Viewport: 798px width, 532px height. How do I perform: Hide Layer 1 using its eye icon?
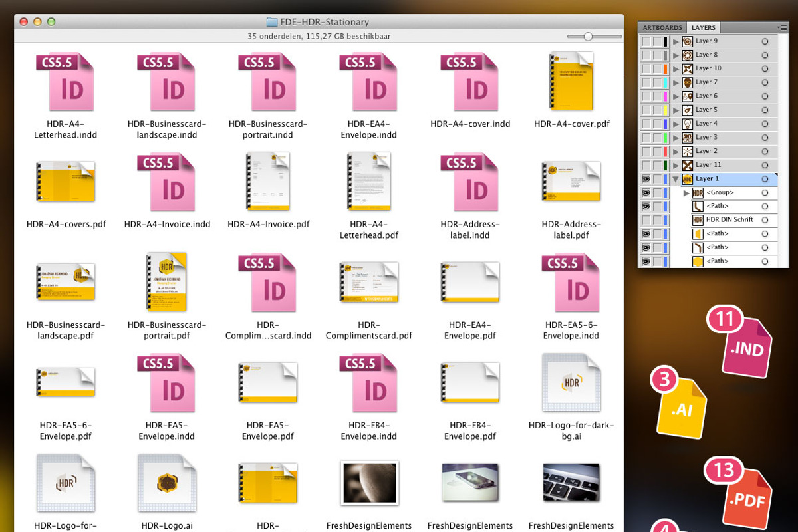click(645, 178)
